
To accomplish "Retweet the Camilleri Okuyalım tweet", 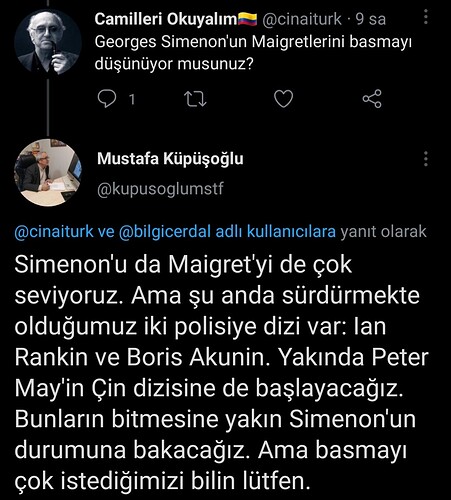I will tap(195, 99).
